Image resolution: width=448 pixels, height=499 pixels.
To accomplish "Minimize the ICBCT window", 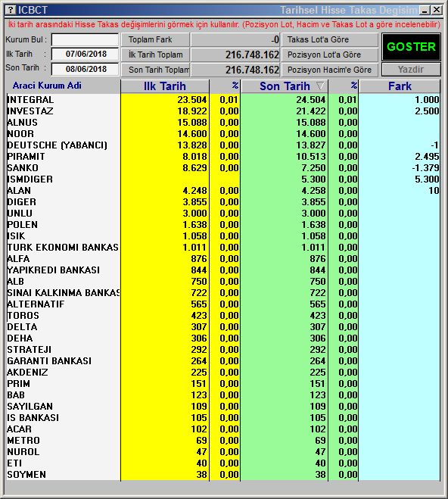I will click(x=425, y=10).
